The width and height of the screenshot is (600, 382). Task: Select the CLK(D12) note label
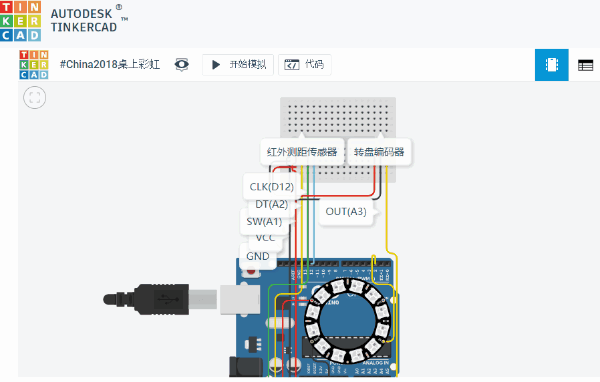pyautogui.click(x=272, y=187)
